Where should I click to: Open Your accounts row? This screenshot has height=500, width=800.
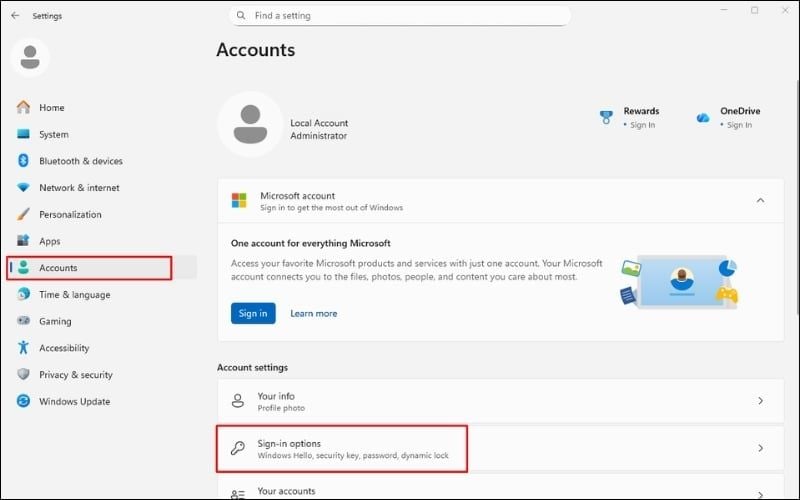pos(501,487)
